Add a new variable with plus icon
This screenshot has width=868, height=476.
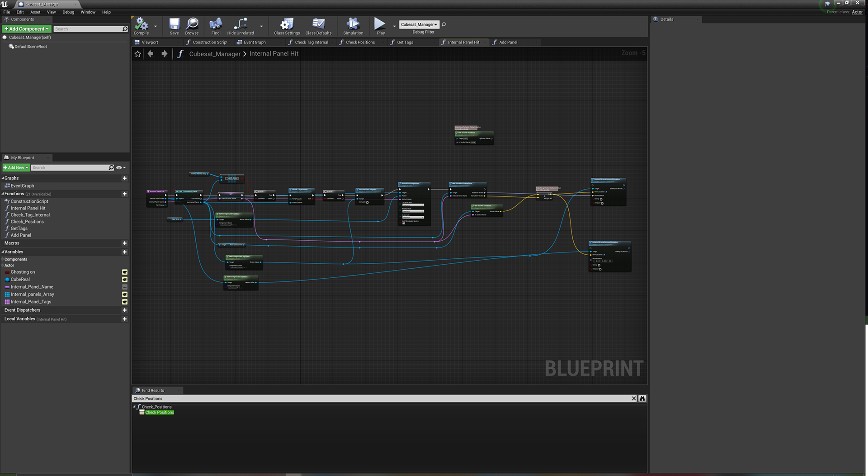[124, 252]
